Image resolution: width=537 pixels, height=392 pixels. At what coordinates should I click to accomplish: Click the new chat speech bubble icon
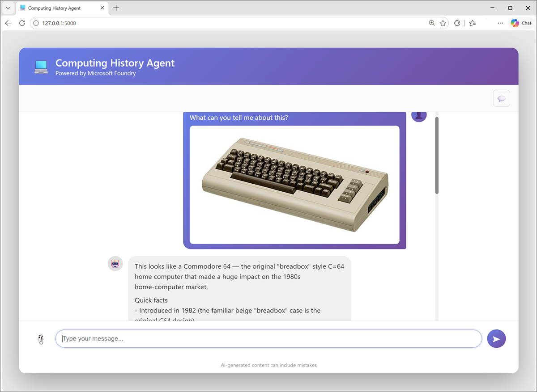(501, 98)
